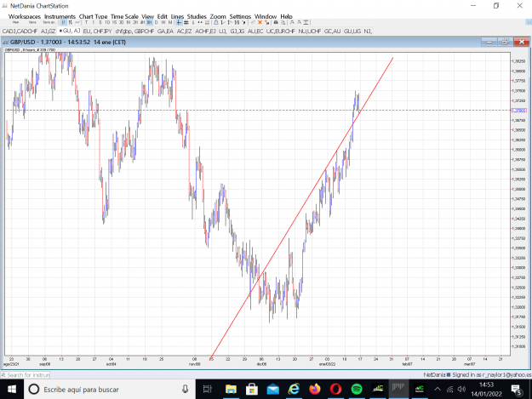The width and height of the screenshot is (532, 399).
Task: Open the Time Scale menu
Action: point(124,16)
